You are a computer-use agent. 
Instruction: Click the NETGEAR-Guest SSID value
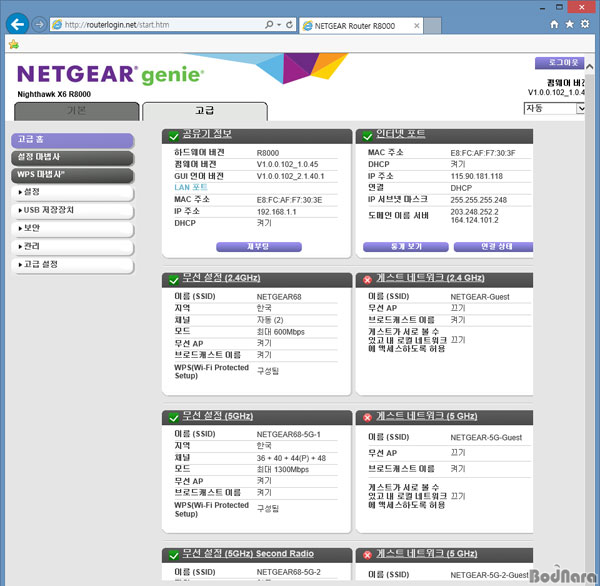point(480,297)
